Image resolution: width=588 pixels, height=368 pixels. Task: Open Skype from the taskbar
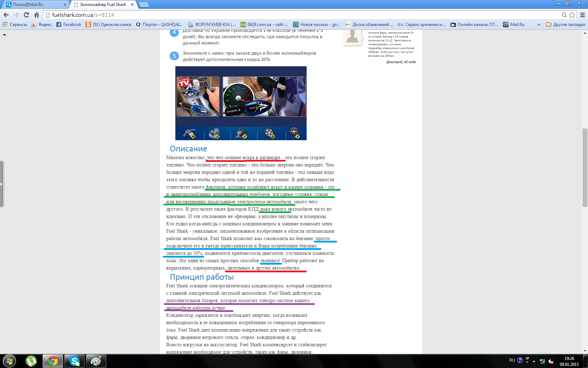click(75, 361)
